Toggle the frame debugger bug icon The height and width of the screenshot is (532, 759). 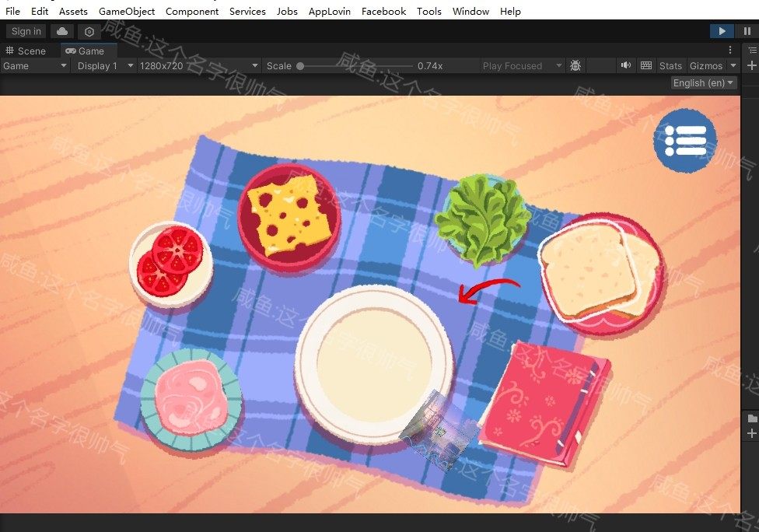click(575, 66)
